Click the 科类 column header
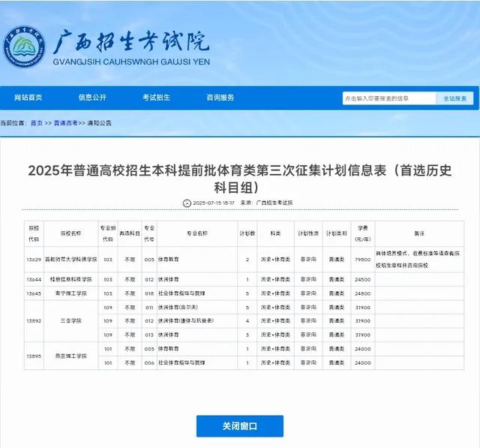 (x=275, y=233)
